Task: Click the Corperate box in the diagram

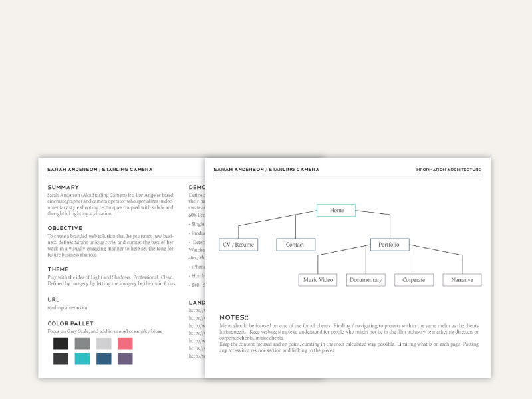Action: point(414,280)
